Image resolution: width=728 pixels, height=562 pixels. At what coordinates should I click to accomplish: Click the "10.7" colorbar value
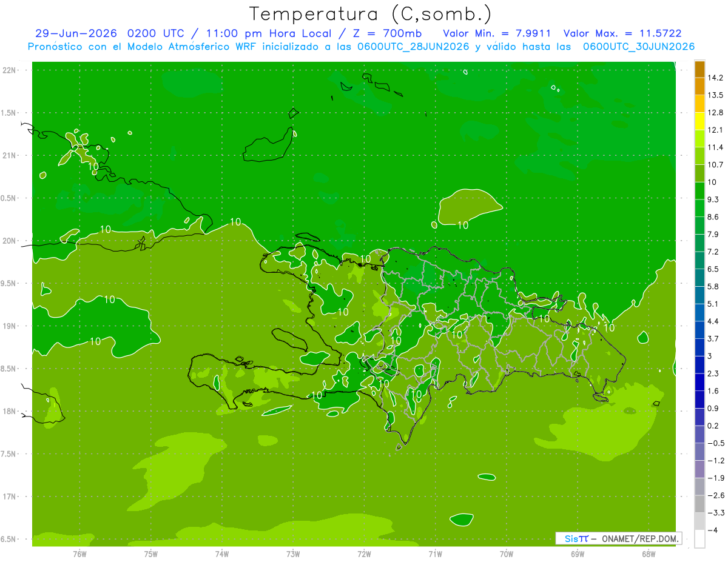pyautogui.click(x=715, y=165)
